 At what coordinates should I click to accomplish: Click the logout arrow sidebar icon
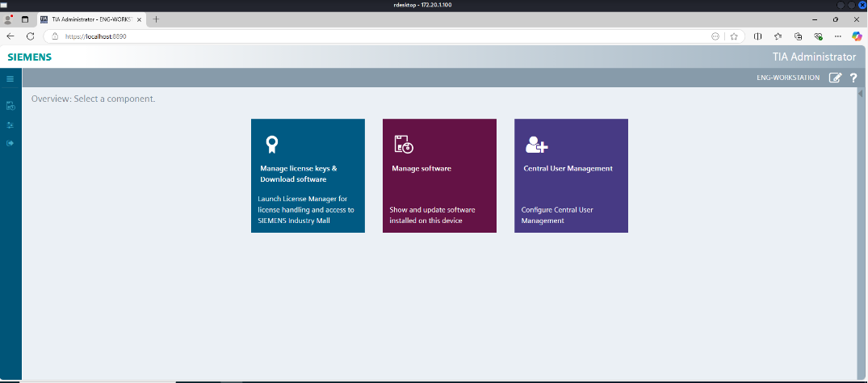tap(10, 144)
